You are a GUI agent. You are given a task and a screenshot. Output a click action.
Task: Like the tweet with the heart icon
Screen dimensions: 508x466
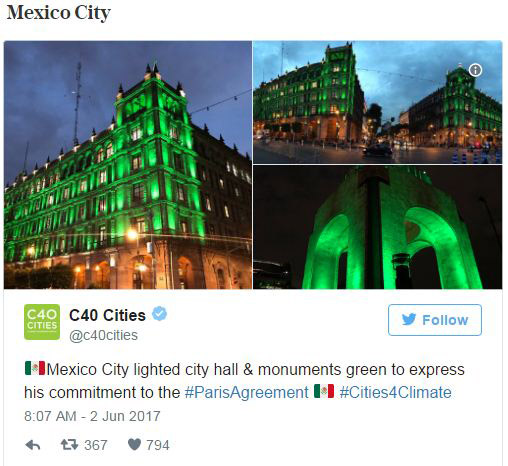[134, 444]
